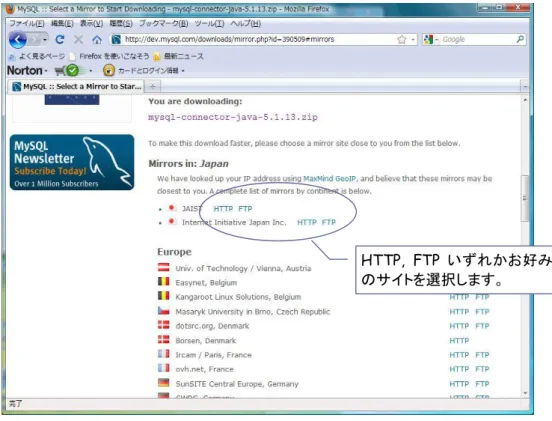Open the Norton toolbar menu
552x421 pixels.
27,71
